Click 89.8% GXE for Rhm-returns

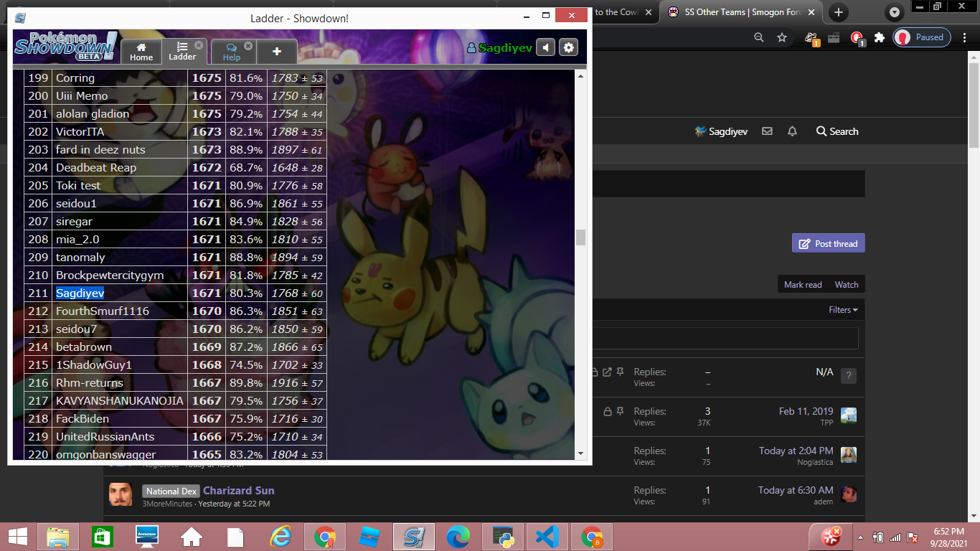(246, 383)
